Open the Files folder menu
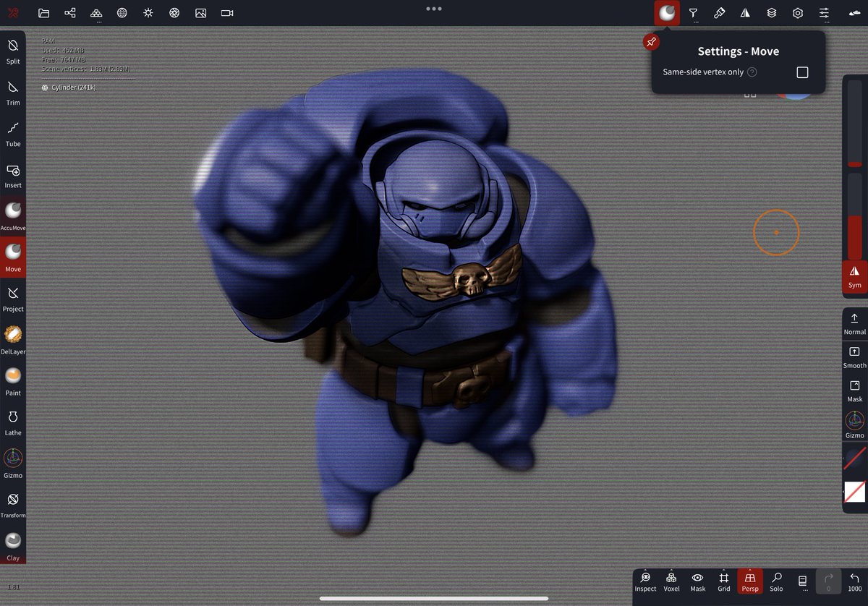 pos(43,12)
